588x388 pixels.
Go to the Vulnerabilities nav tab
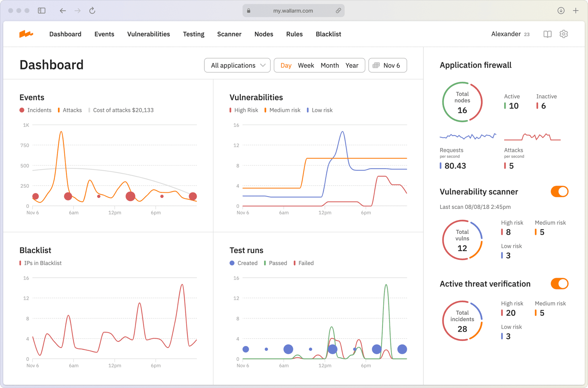coord(148,34)
